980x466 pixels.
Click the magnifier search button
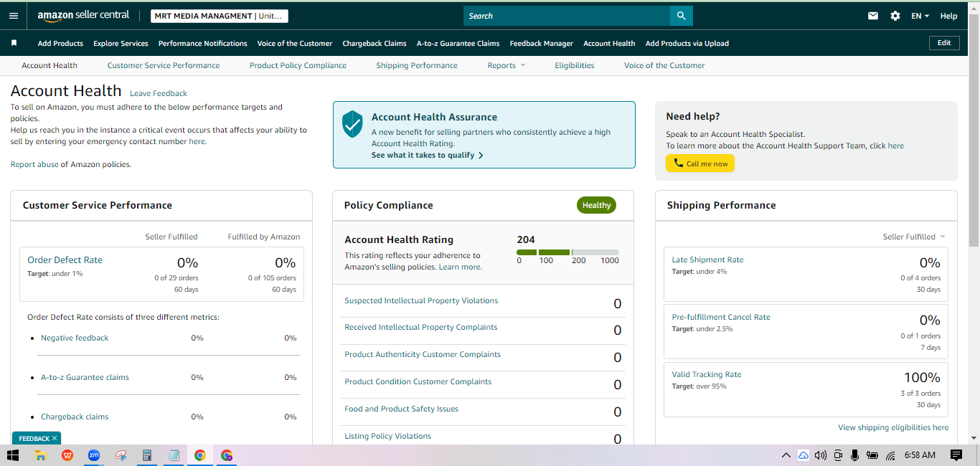coord(681,16)
